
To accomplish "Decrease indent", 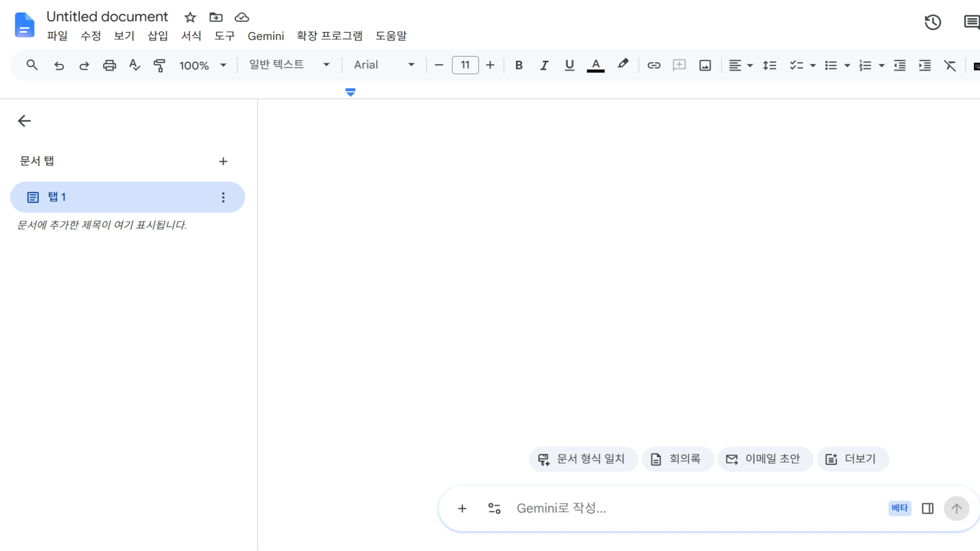I will click(x=900, y=65).
